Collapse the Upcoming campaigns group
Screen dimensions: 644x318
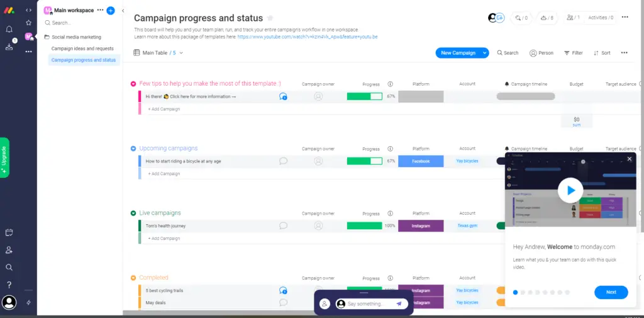tap(133, 149)
